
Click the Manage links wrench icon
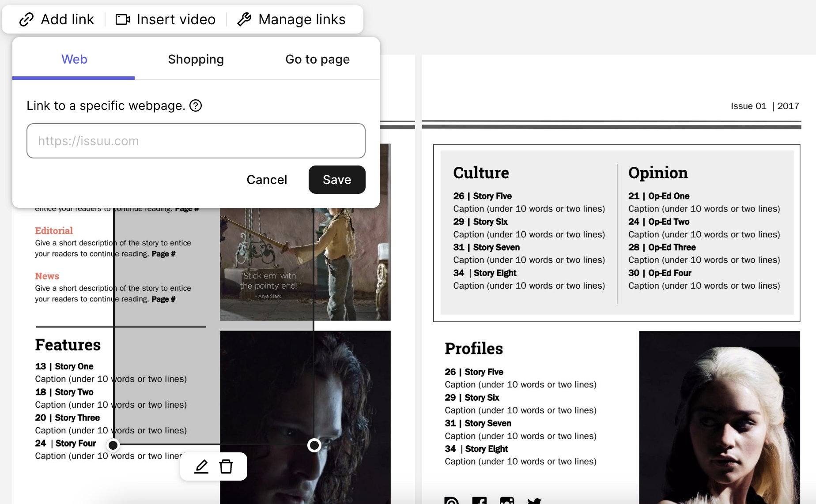click(244, 19)
